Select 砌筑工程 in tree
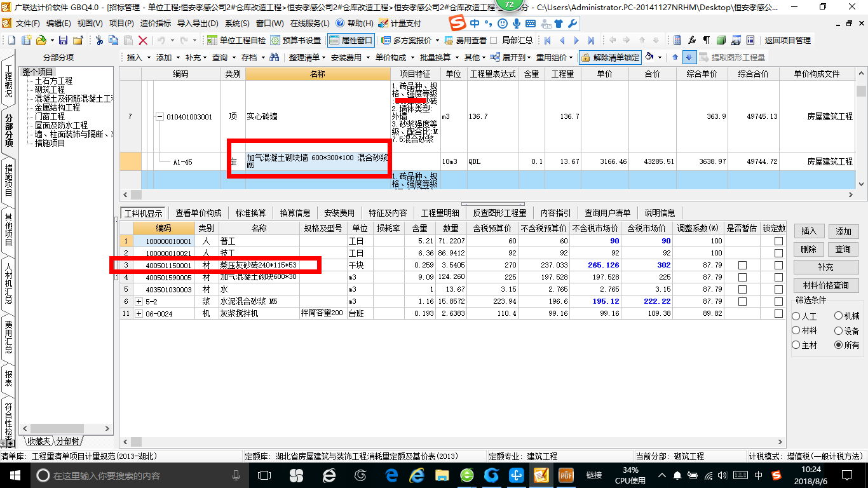 click(50, 90)
